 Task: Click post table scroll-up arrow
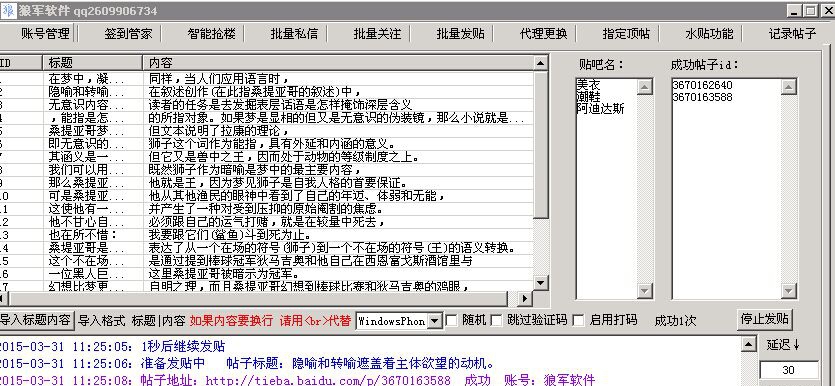(541, 63)
